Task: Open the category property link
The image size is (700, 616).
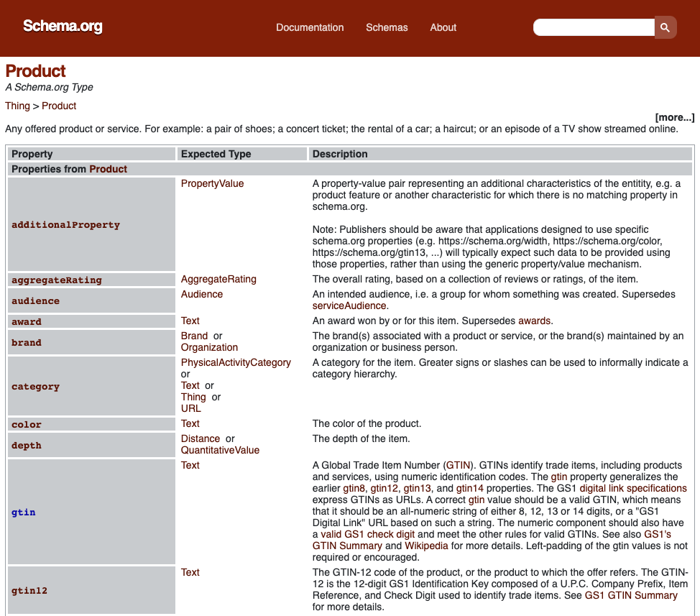Action: (35, 386)
